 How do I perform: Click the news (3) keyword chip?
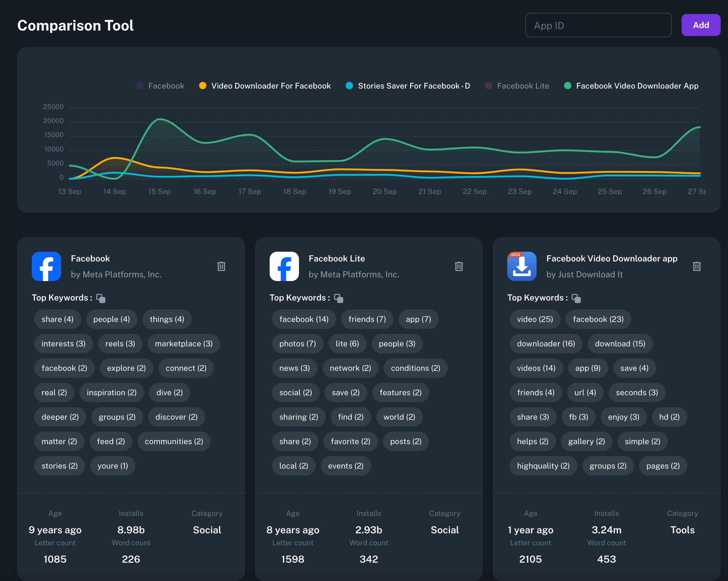click(x=294, y=368)
